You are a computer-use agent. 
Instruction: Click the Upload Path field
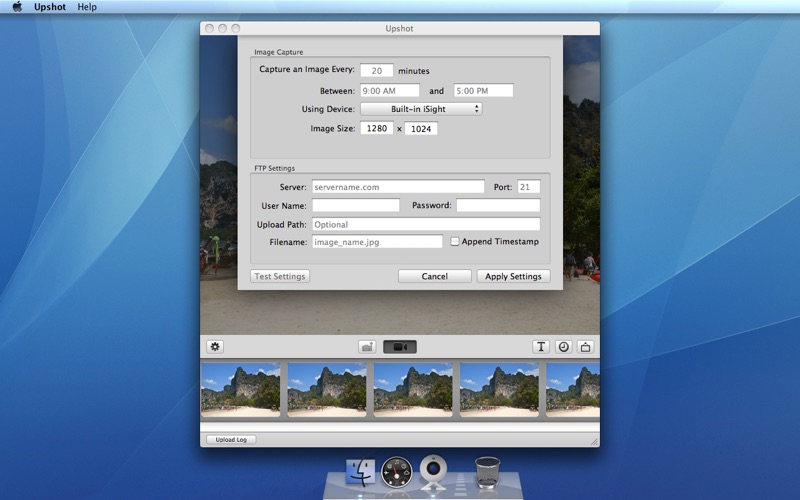(426, 224)
